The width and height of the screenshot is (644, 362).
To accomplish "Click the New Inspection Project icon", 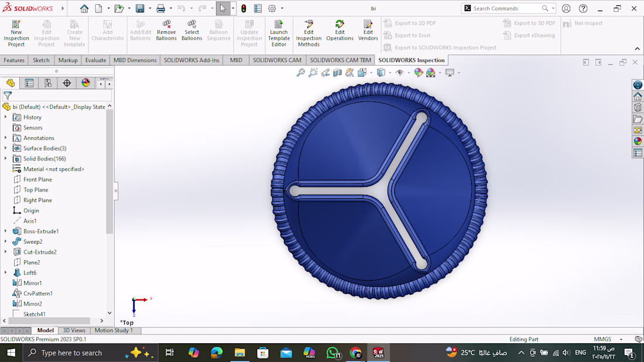I will click(16, 33).
